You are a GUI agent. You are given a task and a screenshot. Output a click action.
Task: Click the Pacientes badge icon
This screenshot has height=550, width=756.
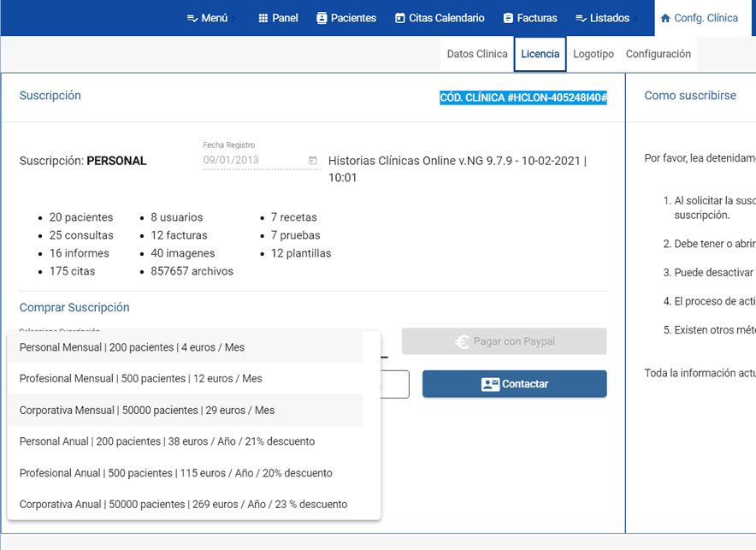pyautogui.click(x=322, y=18)
